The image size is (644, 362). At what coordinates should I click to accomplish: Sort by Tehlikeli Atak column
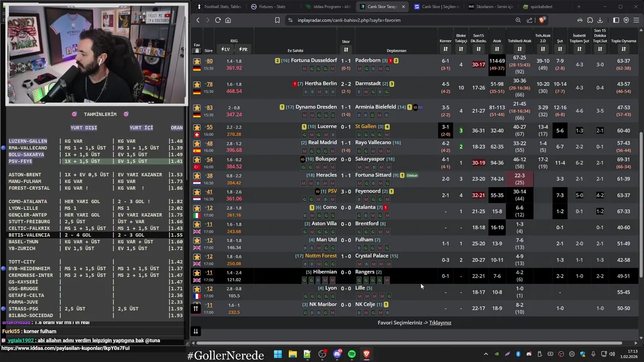520,49
